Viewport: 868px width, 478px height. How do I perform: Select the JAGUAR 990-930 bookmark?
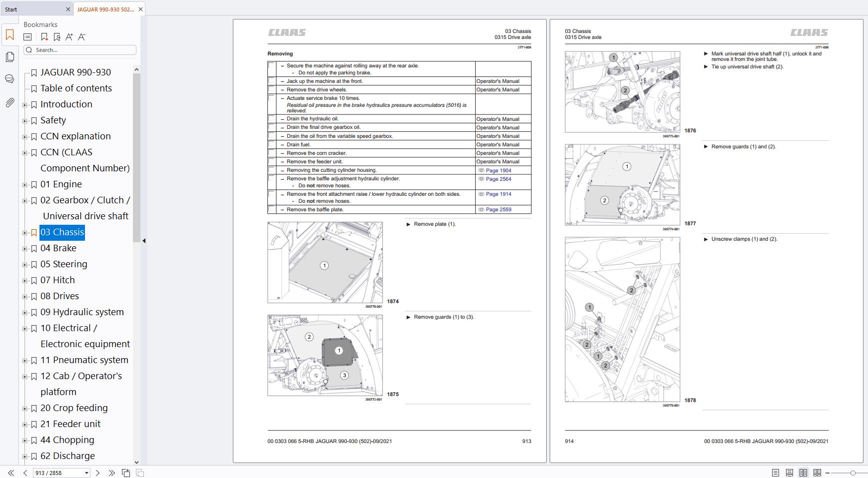click(x=75, y=72)
